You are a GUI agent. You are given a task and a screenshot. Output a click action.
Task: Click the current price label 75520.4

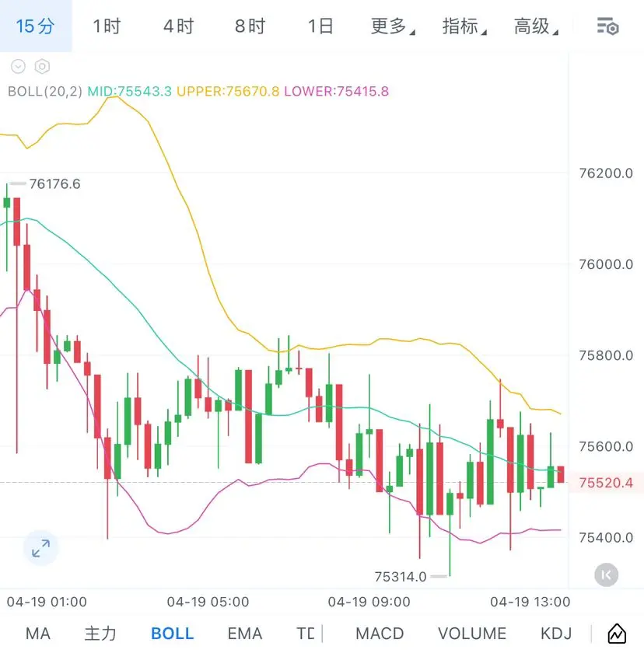(x=606, y=483)
